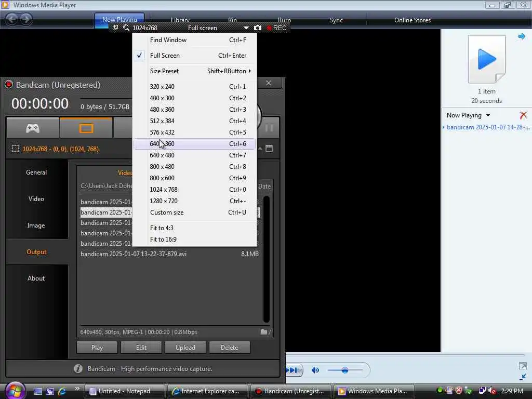Switch to Internet Explorer taskbar button
The height and width of the screenshot is (399, 532).
click(207, 391)
